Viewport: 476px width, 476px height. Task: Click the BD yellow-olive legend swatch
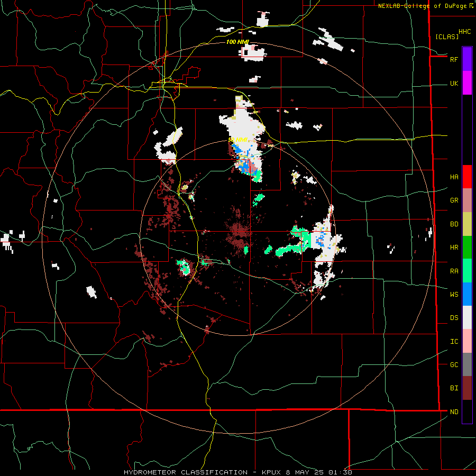pyautogui.click(x=467, y=224)
